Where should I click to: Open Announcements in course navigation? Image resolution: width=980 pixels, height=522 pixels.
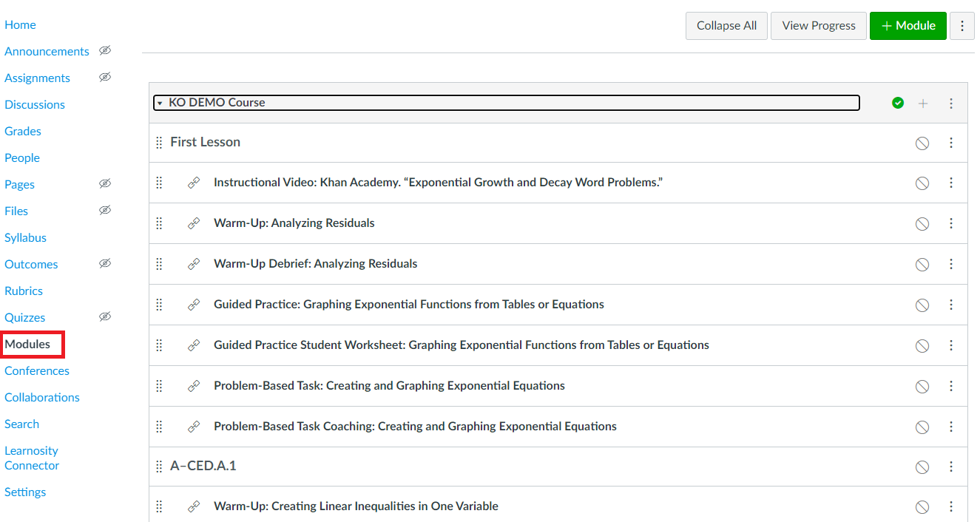47,52
